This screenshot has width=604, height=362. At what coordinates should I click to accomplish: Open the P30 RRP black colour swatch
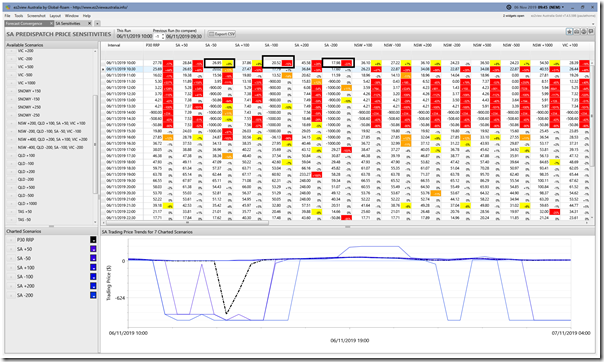tap(93, 240)
